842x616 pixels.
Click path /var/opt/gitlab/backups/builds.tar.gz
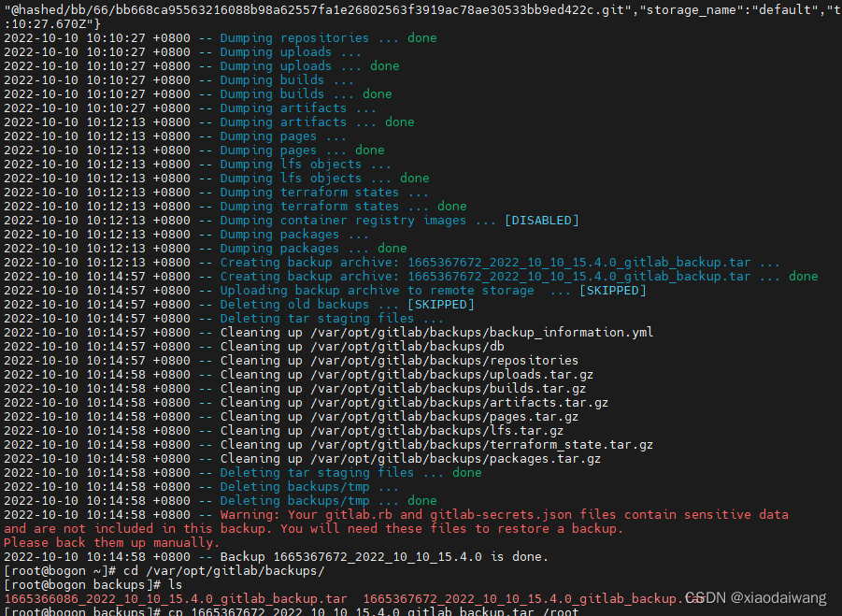[448, 388]
